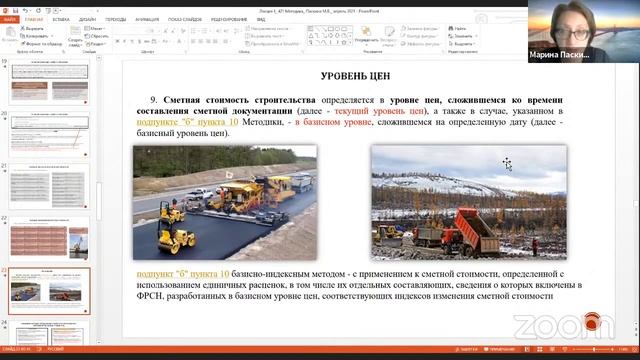This screenshot has width=640, height=360.
Task: Click Преобразовать в SmartArt
Action: click(x=273, y=43)
